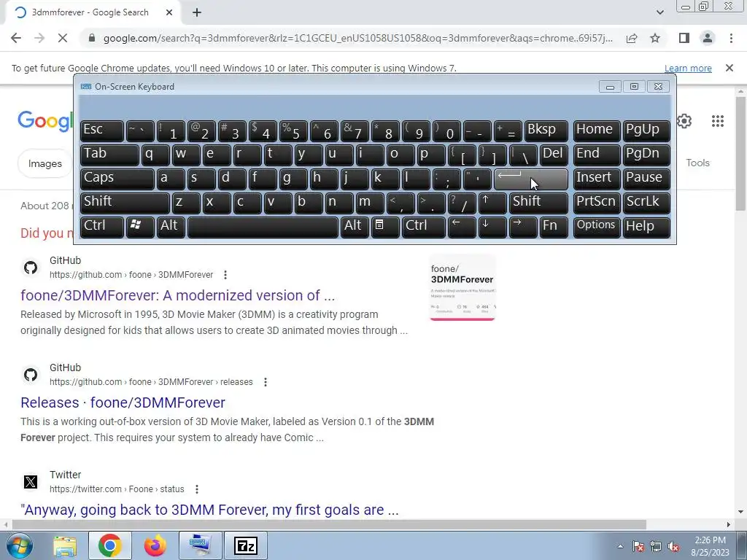
Task: Hit the right arrow key on the keyboard
Action: [x=523, y=227]
